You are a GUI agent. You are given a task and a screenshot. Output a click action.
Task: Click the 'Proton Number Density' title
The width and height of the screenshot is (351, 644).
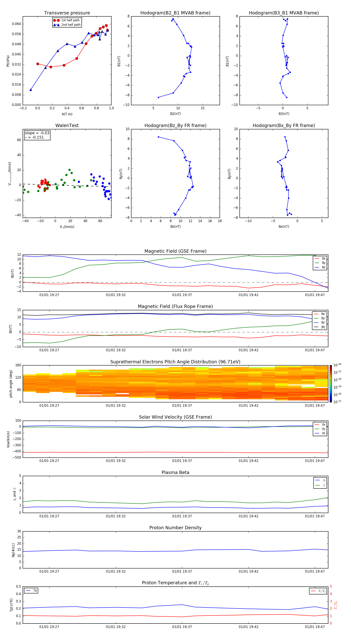pos(175,528)
